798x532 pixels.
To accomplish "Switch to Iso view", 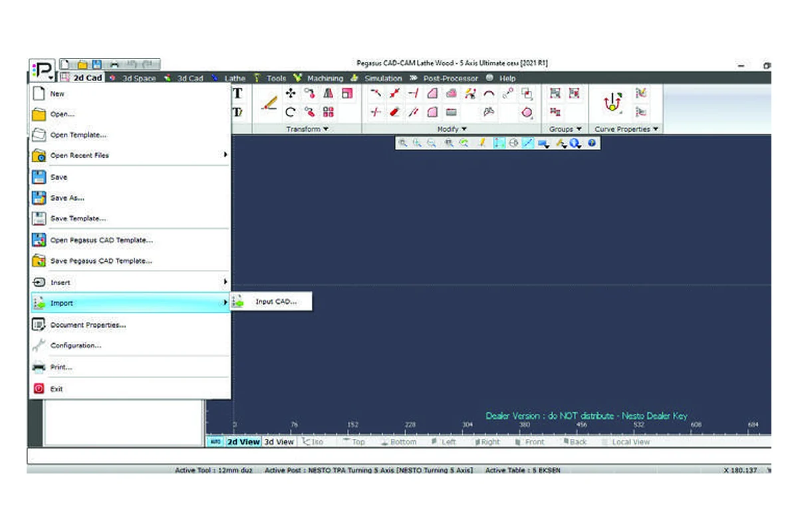I will [x=313, y=442].
